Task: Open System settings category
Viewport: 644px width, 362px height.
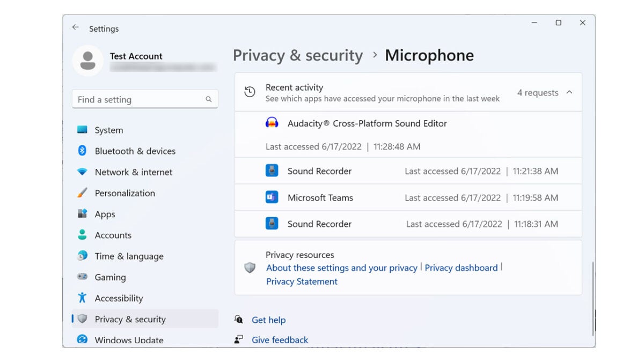Action: 145,130
